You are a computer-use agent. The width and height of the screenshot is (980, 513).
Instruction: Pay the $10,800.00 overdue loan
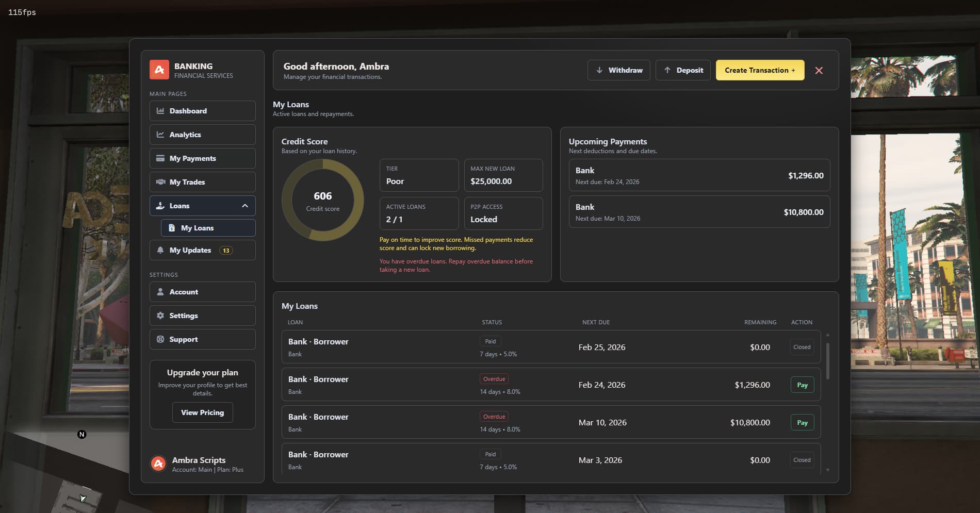click(803, 423)
